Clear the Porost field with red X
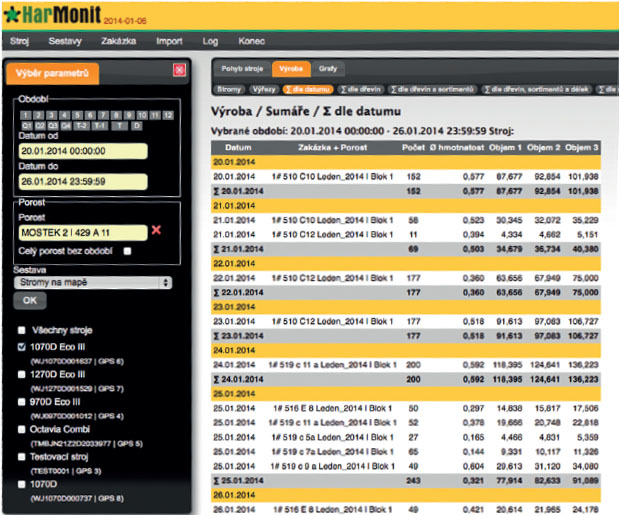 pos(156,231)
